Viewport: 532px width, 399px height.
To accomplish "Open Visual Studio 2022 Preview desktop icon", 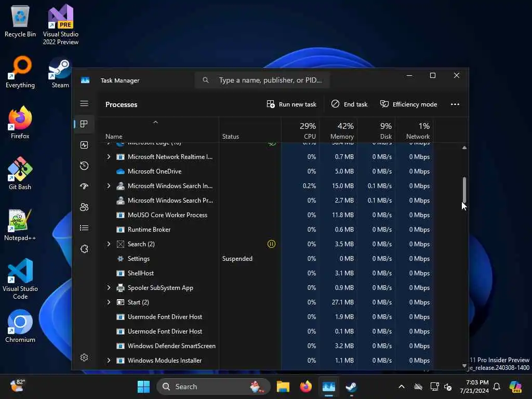I will click(61, 24).
